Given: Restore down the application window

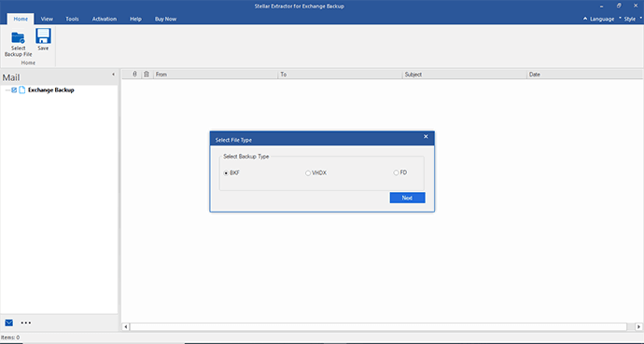Looking at the screenshot, I should click(619, 6).
